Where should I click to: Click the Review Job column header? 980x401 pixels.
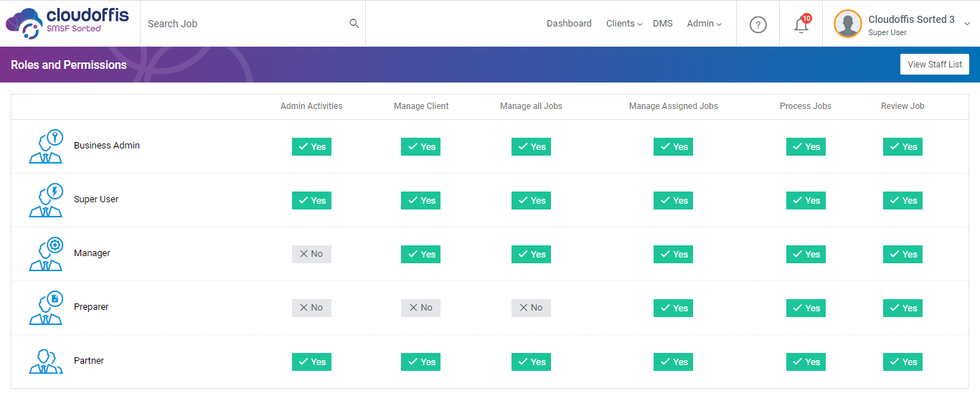[903, 106]
